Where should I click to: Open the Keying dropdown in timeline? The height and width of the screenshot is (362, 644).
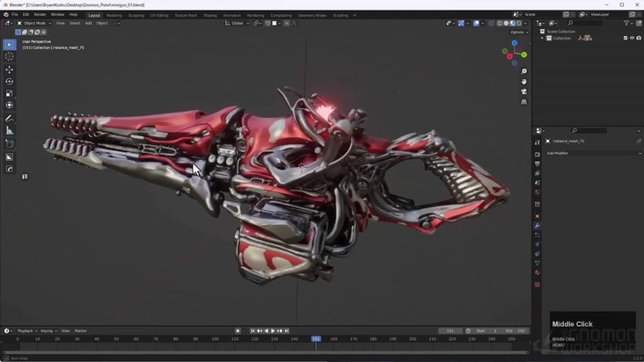(48, 331)
